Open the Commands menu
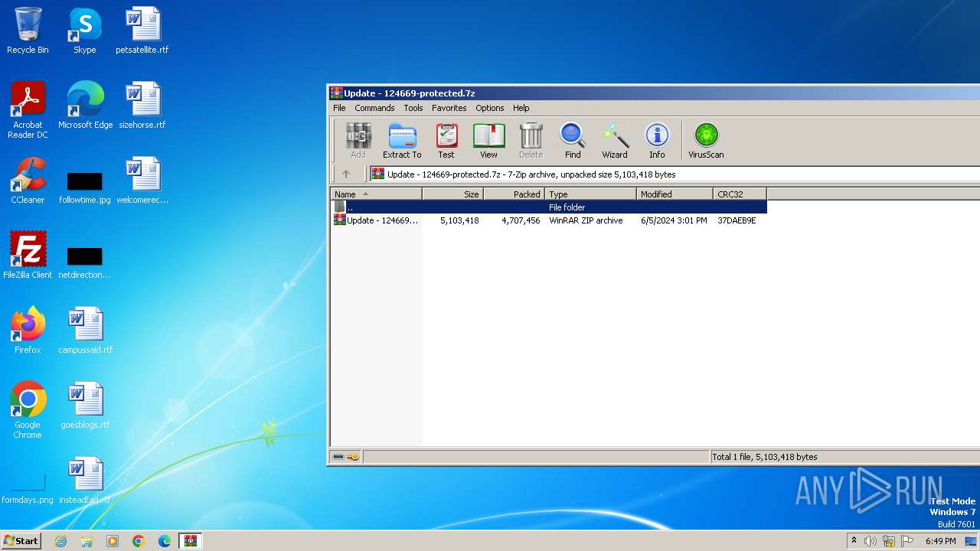Screen dimensions: 980x551 click(374, 108)
